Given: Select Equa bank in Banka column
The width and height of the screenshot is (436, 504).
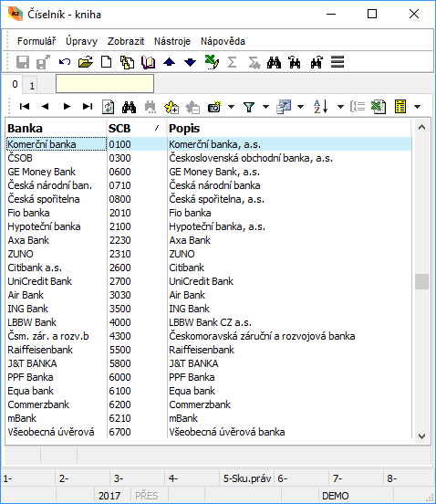Looking at the screenshot, I should (x=30, y=391).
